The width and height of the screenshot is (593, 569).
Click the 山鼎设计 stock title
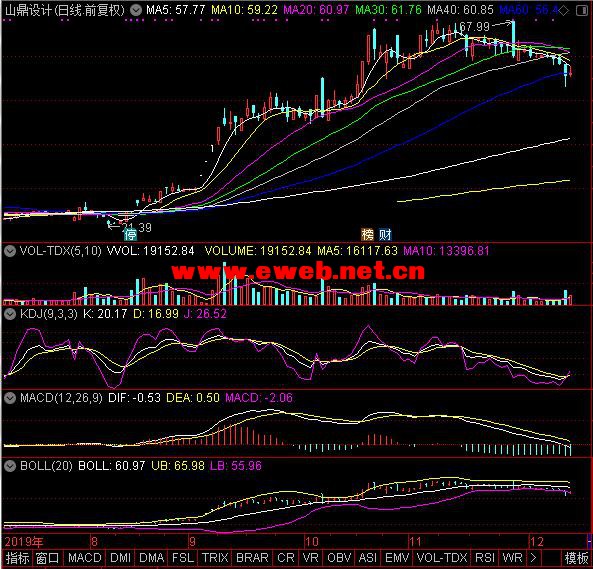(x=28, y=10)
